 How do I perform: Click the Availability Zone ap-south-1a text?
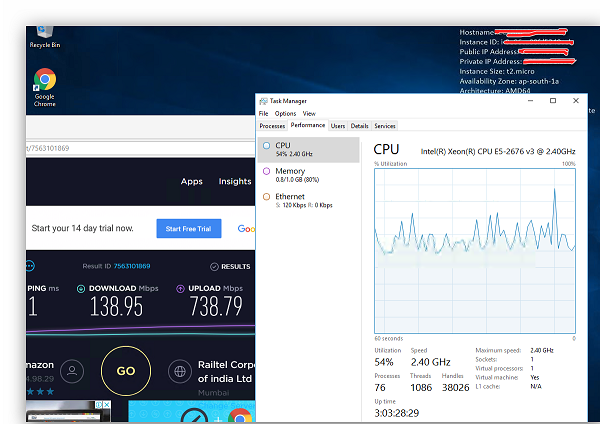[x=509, y=81]
